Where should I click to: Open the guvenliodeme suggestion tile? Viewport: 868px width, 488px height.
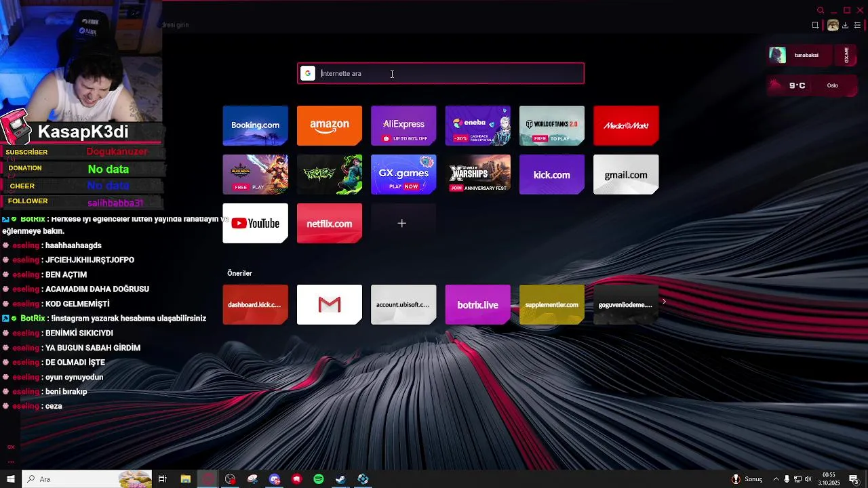coord(626,304)
